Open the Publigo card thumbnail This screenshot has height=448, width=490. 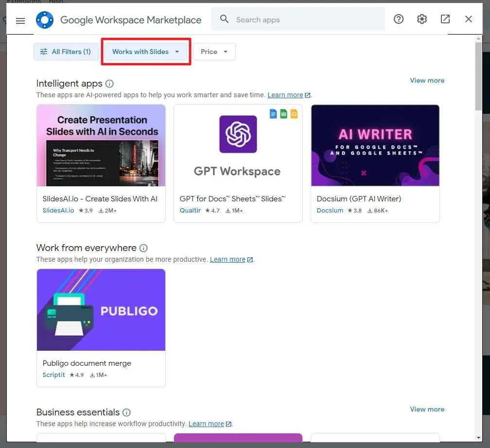click(101, 310)
